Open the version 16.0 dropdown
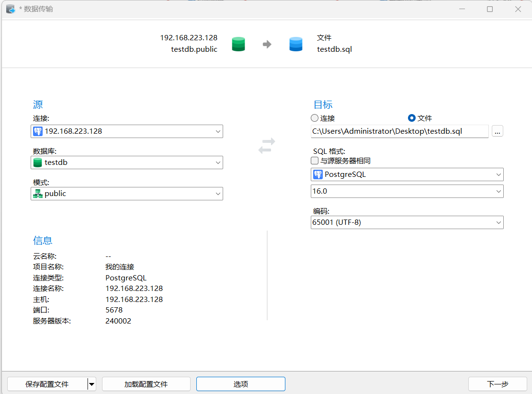The height and width of the screenshot is (394, 532). click(498, 191)
